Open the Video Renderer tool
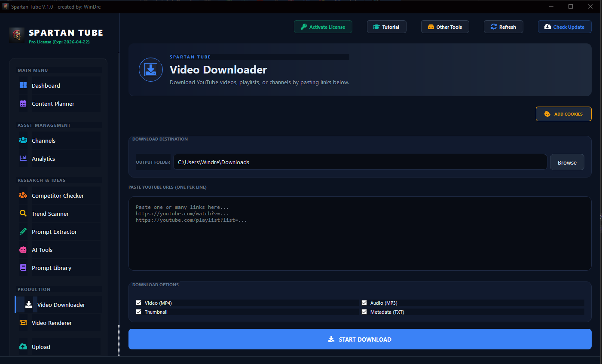The image size is (602, 364). click(x=52, y=323)
